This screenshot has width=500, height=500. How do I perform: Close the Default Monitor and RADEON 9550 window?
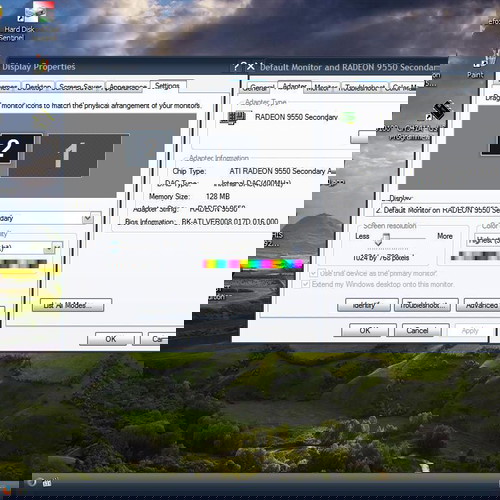click(251, 67)
